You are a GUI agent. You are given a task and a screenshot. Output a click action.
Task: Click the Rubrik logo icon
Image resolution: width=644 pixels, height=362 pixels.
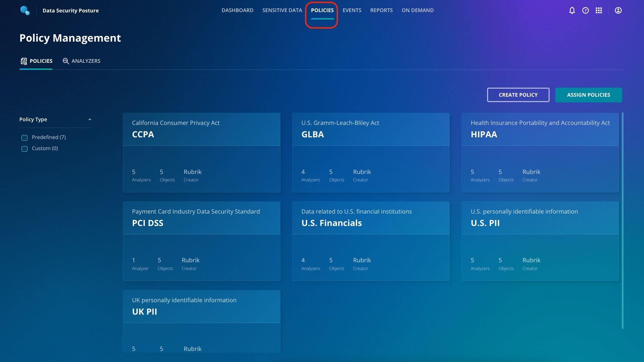click(x=25, y=10)
